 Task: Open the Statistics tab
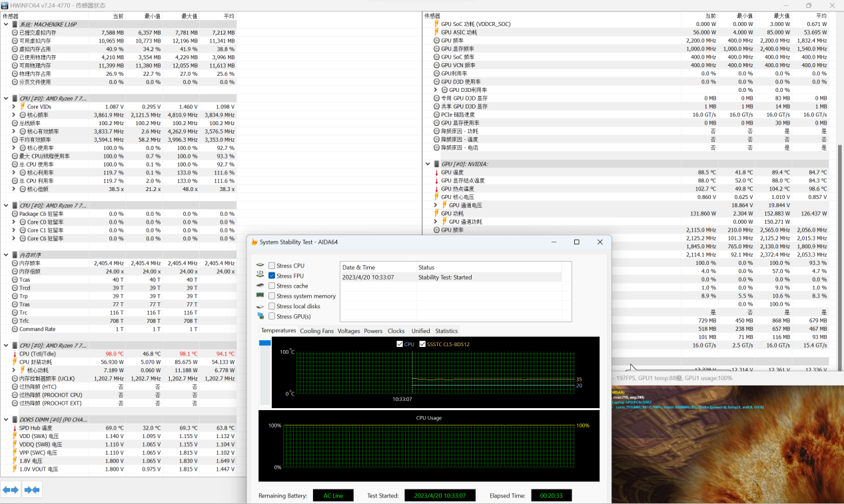point(446,331)
